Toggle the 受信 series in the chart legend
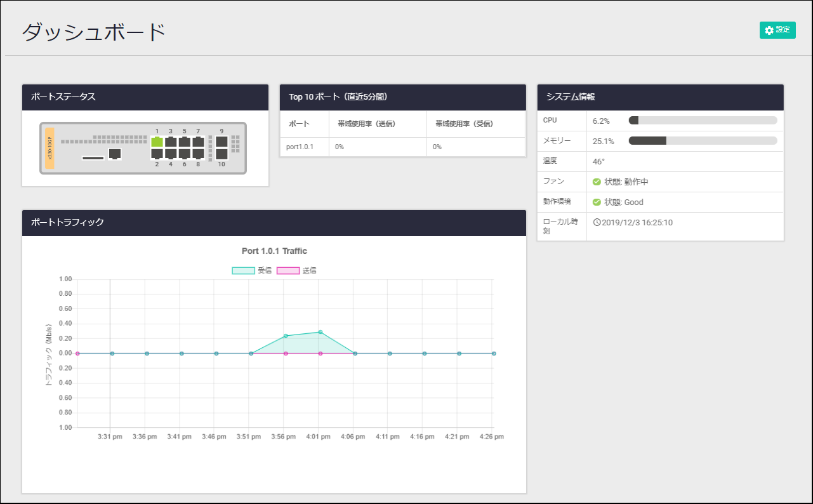The image size is (813, 504). pos(244,270)
